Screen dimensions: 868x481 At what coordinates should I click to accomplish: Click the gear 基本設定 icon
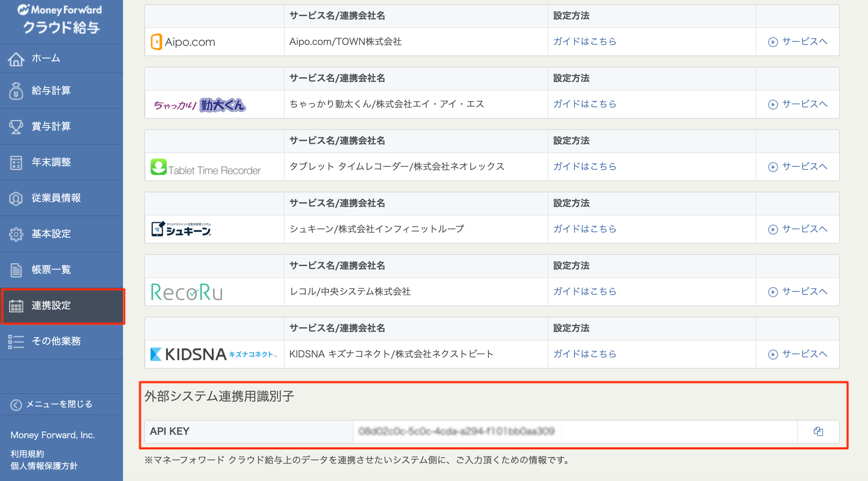[16, 234]
